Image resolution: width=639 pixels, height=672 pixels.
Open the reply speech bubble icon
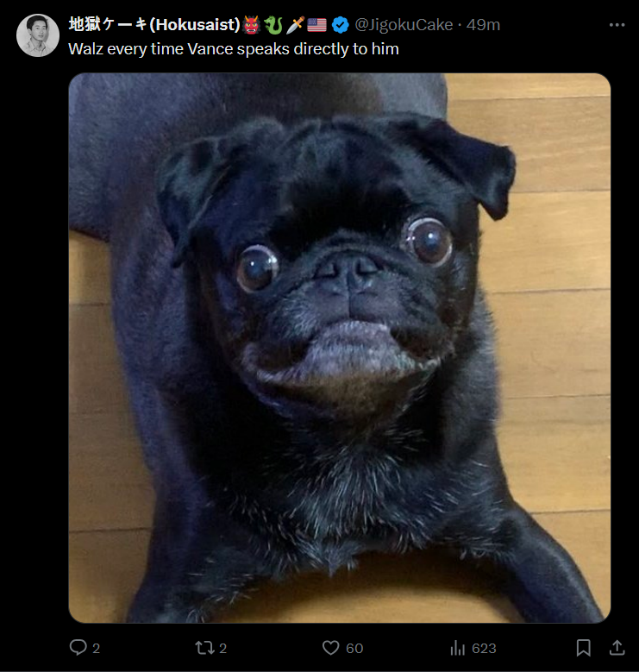point(78,647)
